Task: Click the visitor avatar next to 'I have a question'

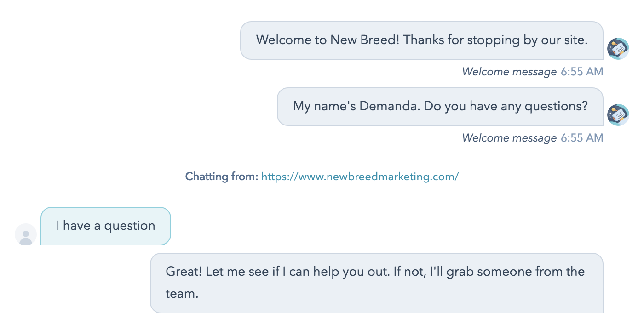Action: (x=26, y=234)
